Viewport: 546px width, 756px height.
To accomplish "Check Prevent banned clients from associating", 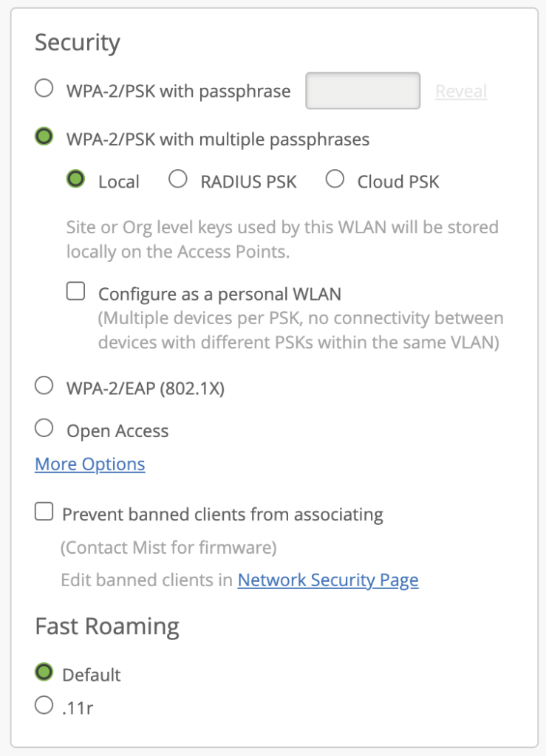I will click(x=44, y=512).
